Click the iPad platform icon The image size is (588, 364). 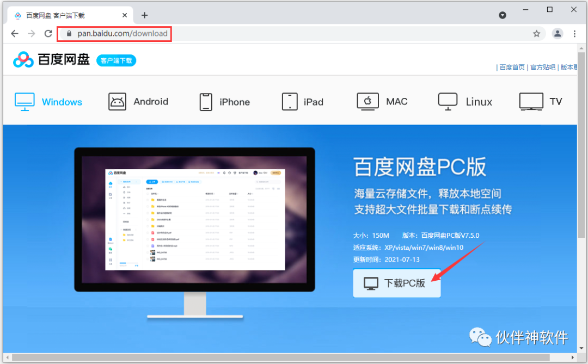[x=289, y=101]
